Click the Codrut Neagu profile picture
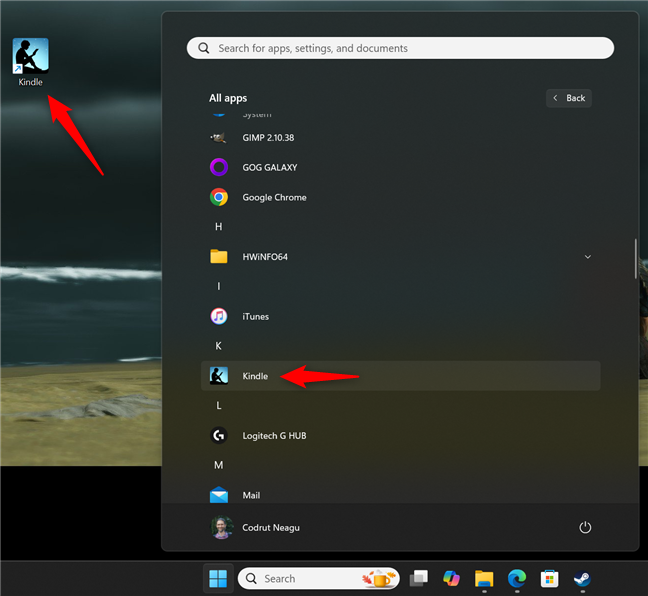 pyautogui.click(x=222, y=527)
